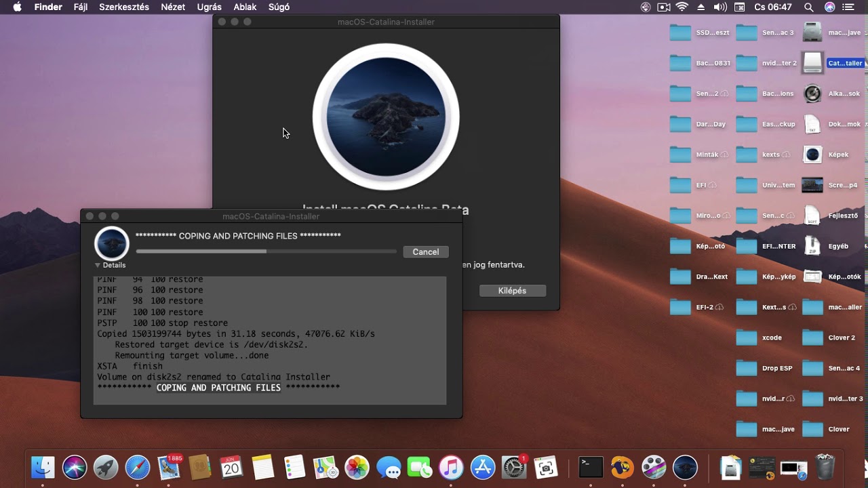
Task: Open Notes from the Dock
Action: 263,467
